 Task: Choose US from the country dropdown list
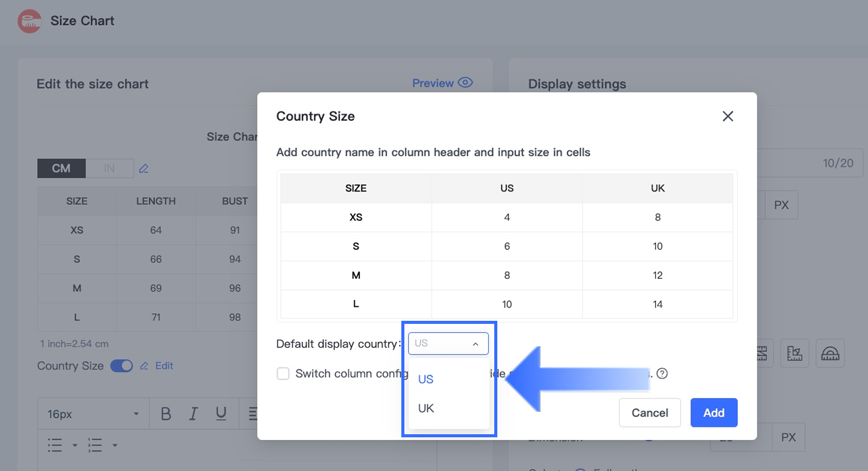point(426,379)
